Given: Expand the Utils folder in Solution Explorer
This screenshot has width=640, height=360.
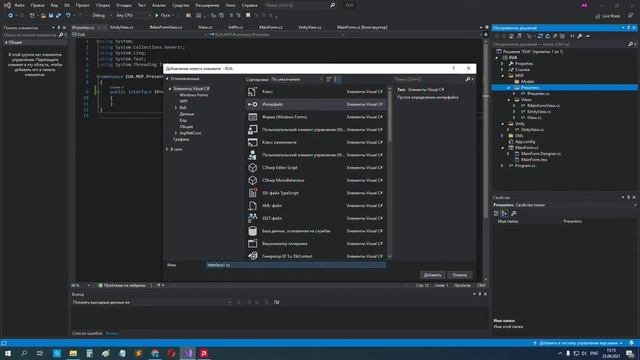Looking at the screenshot, I should pyautogui.click(x=502, y=136).
